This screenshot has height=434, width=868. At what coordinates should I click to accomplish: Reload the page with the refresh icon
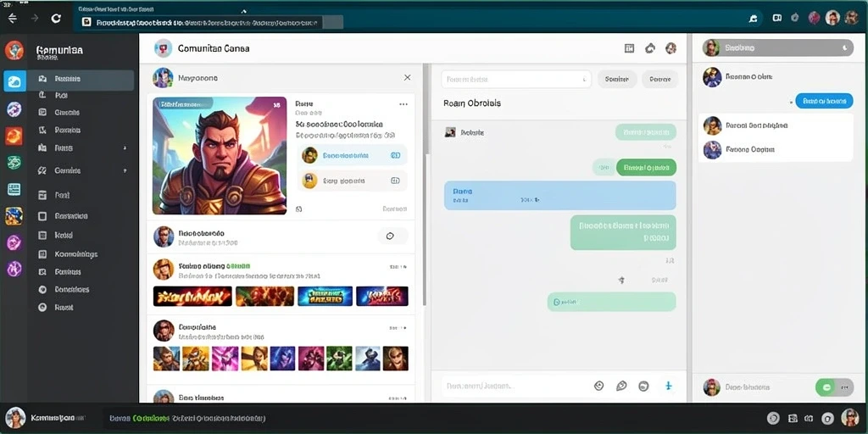(56, 19)
